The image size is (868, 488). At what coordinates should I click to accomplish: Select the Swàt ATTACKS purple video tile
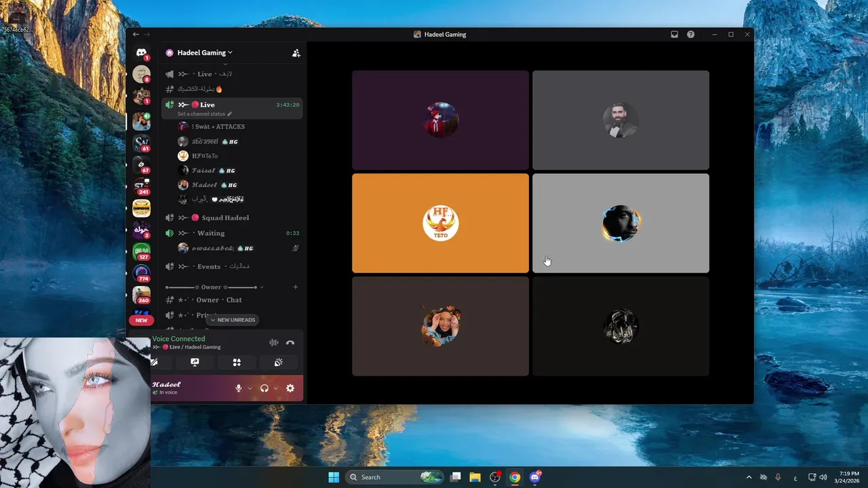[440, 120]
